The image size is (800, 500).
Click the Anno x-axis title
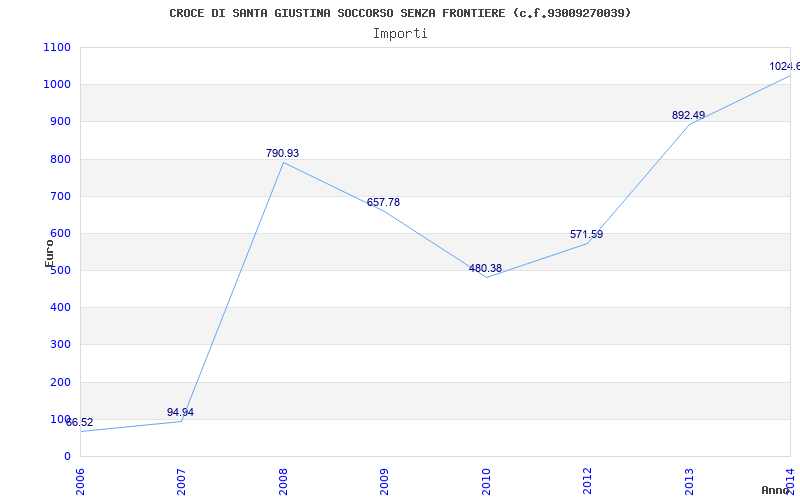(776, 490)
